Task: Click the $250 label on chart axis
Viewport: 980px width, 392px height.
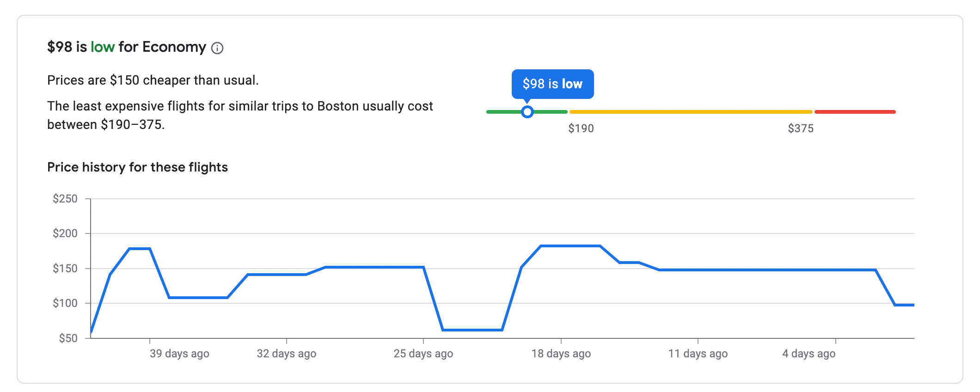Action: click(65, 199)
